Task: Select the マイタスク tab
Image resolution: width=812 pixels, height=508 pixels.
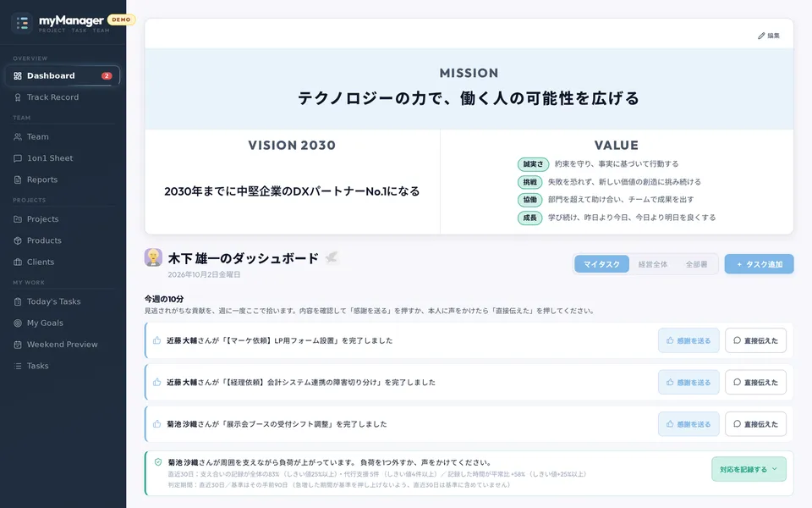Action: (x=601, y=264)
